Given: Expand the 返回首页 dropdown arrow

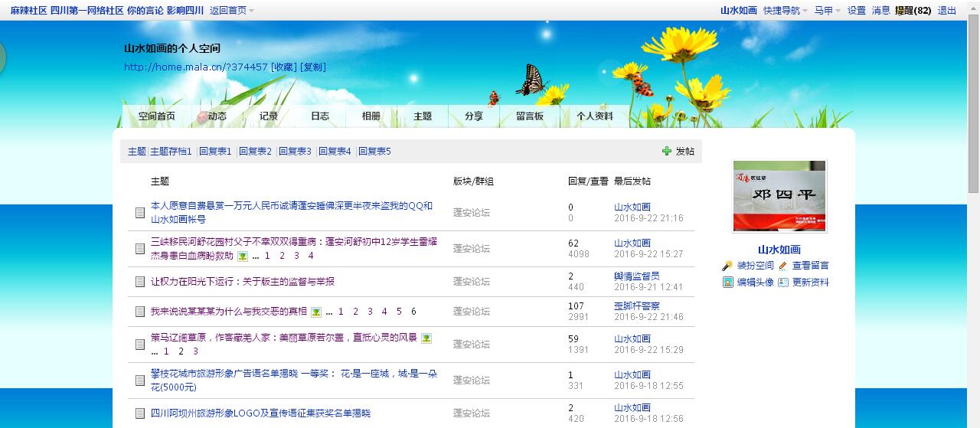Looking at the screenshot, I should (x=252, y=11).
